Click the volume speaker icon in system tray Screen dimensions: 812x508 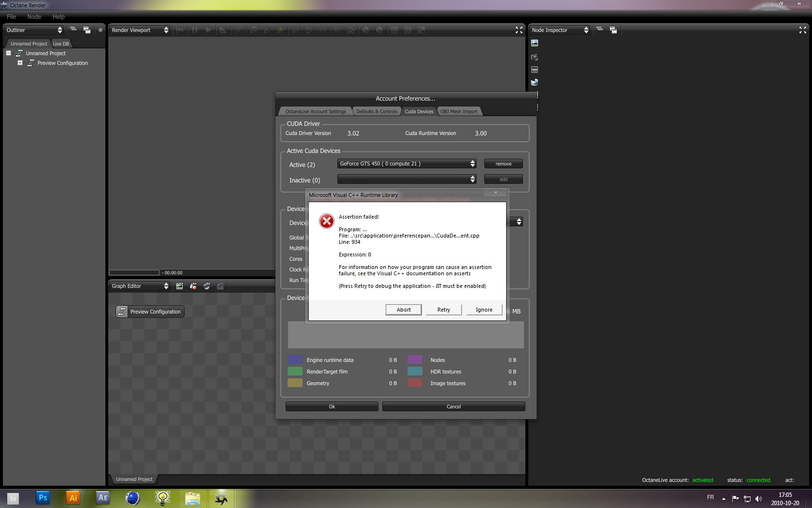(759, 498)
